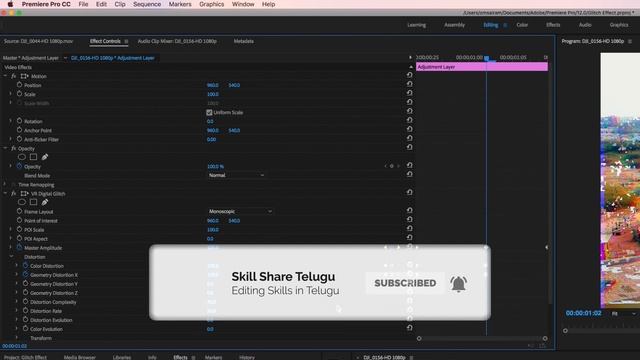Open the Effect Controls panel menu icon
The height and width of the screenshot is (360, 640).
click(x=126, y=41)
